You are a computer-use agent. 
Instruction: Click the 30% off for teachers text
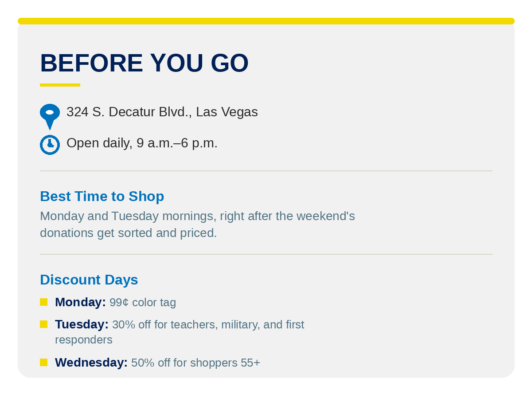(x=180, y=332)
